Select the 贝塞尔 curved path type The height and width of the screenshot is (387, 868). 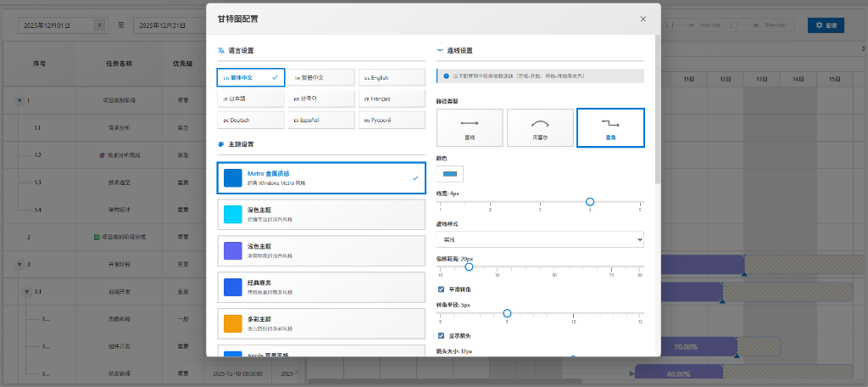click(x=540, y=127)
